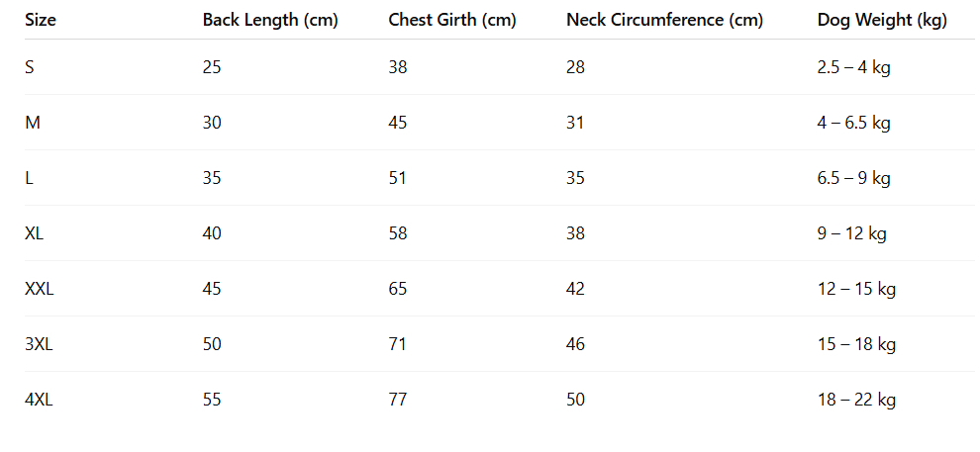Select the M size cell
Screen dimensions: 980x452
pyautogui.click(x=32, y=123)
